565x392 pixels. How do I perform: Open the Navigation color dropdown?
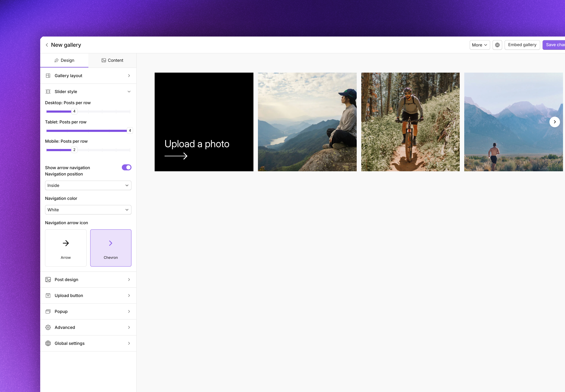[x=88, y=210]
